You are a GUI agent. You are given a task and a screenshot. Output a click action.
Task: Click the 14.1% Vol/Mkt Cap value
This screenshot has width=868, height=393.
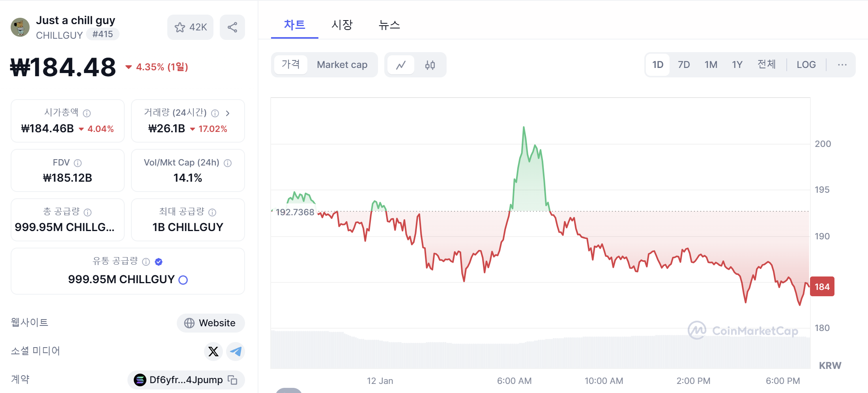[188, 178]
